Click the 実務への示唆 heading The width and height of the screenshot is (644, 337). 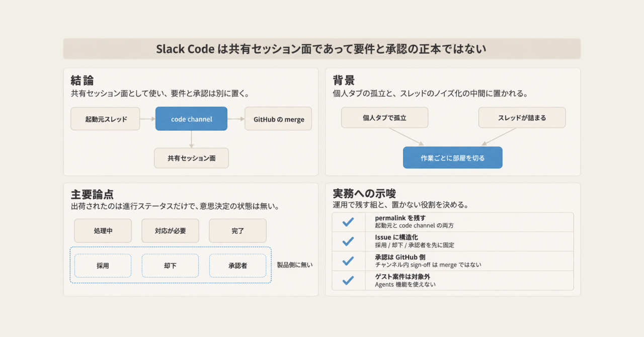coord(364,194)
